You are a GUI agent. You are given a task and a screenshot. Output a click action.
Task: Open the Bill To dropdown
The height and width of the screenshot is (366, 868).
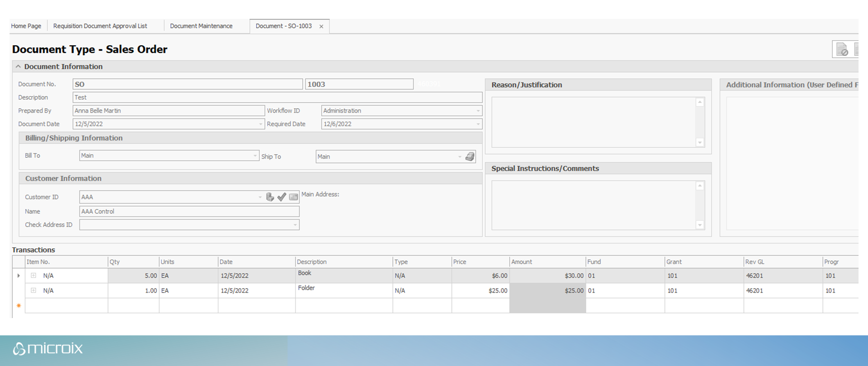coord(255,156)
